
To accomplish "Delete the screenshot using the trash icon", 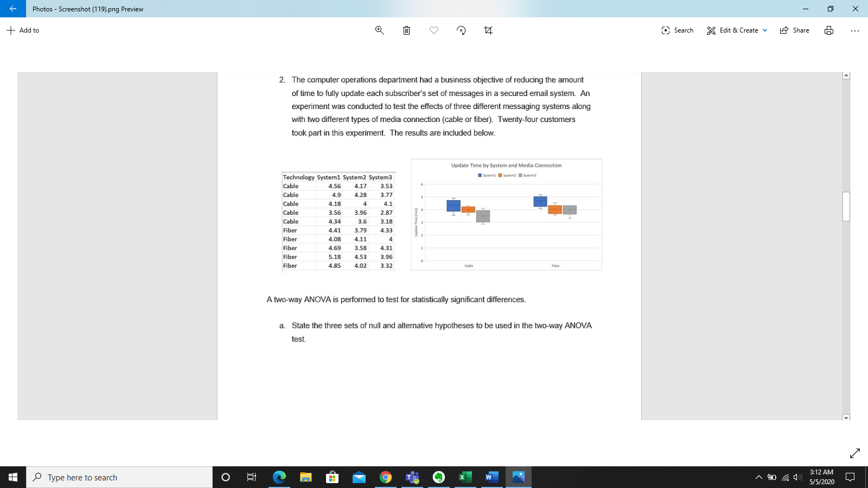I will click(406, 30).
